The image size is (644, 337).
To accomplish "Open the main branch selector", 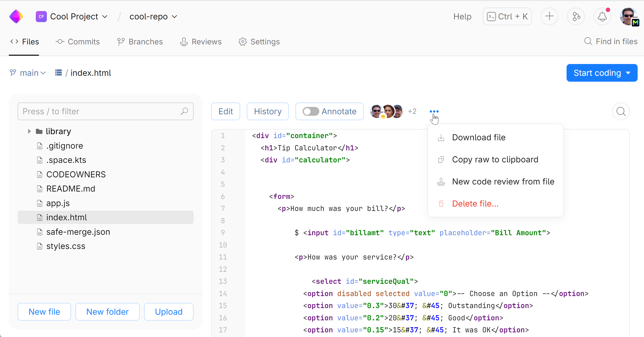I will [28, 73].
